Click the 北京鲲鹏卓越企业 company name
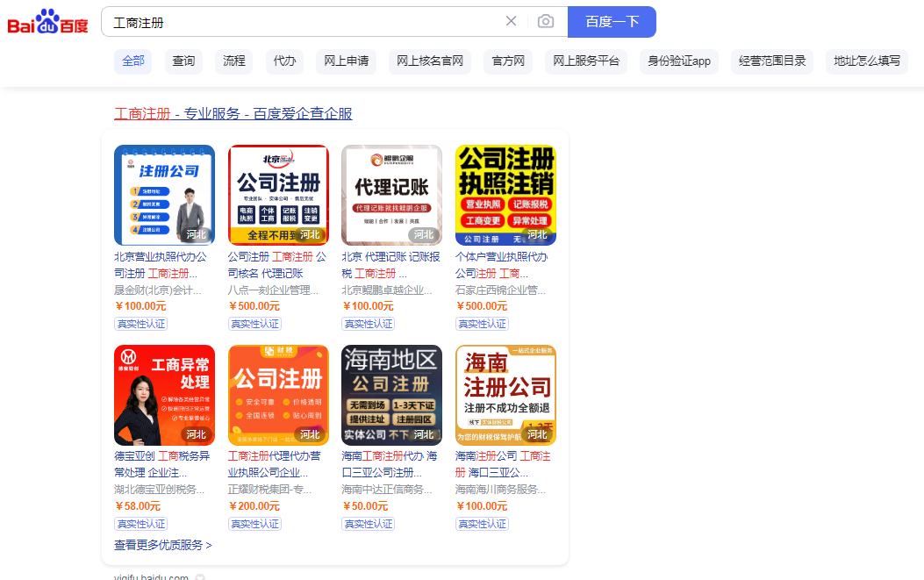The width and height of the screenshot is (924, 580). coord(387,290)
